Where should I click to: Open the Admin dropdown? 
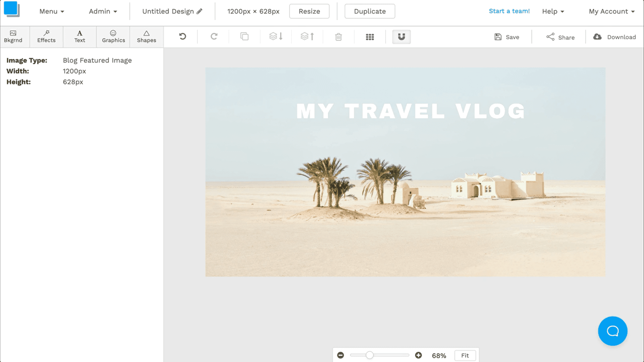click(103, 11)
